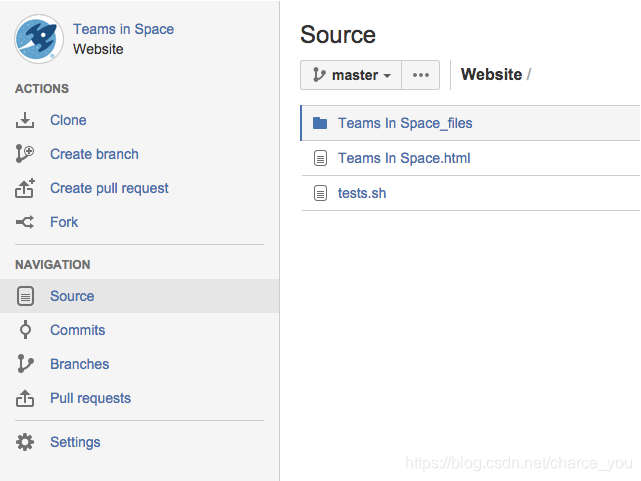Fork the Website repository
Image resolution: width=641 pixels, height=481 pixels.
pyautogui.click(x=64, y=222)
